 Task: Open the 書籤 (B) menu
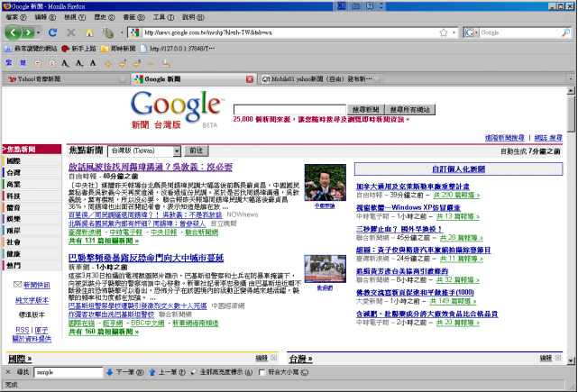point(133,17)
